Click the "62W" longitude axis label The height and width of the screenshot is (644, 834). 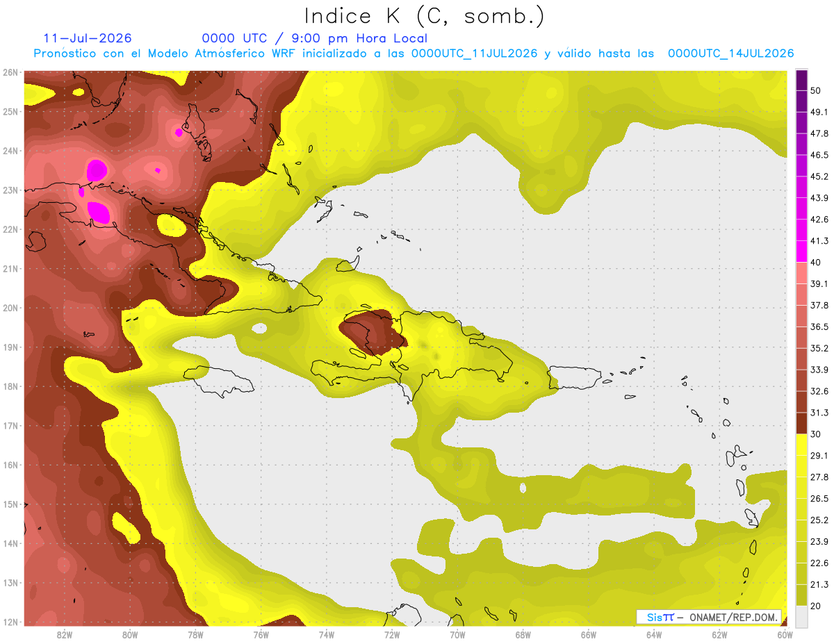click(x=719, y=634)
